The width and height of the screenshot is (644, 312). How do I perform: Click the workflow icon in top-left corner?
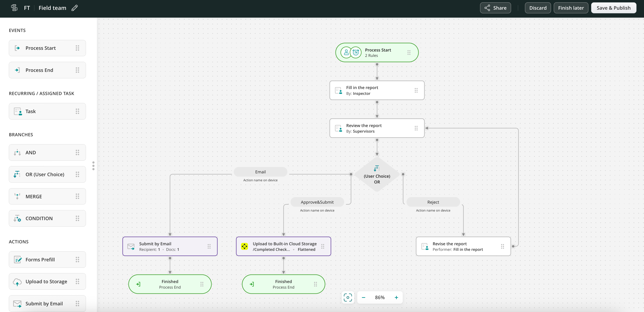[14, 8]
